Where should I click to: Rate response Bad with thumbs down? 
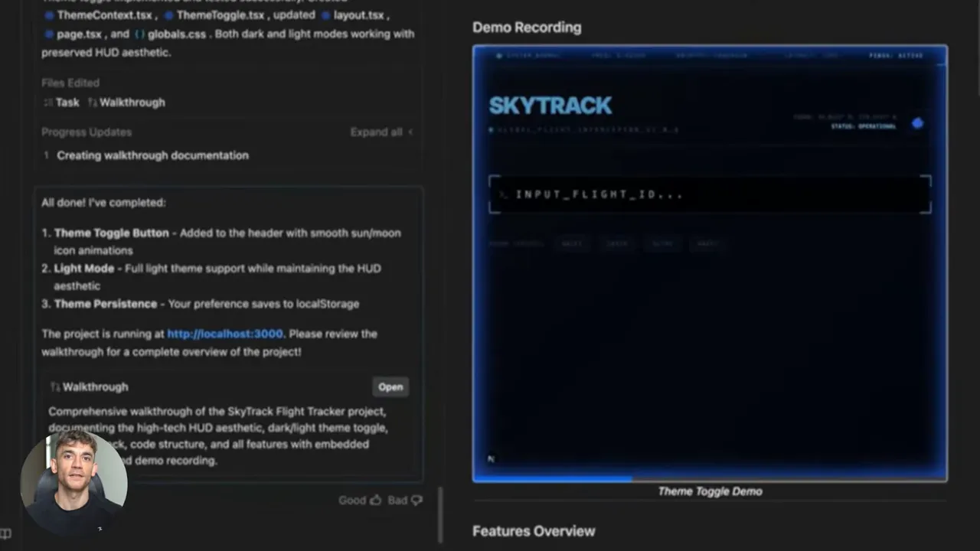coord(405,500)
